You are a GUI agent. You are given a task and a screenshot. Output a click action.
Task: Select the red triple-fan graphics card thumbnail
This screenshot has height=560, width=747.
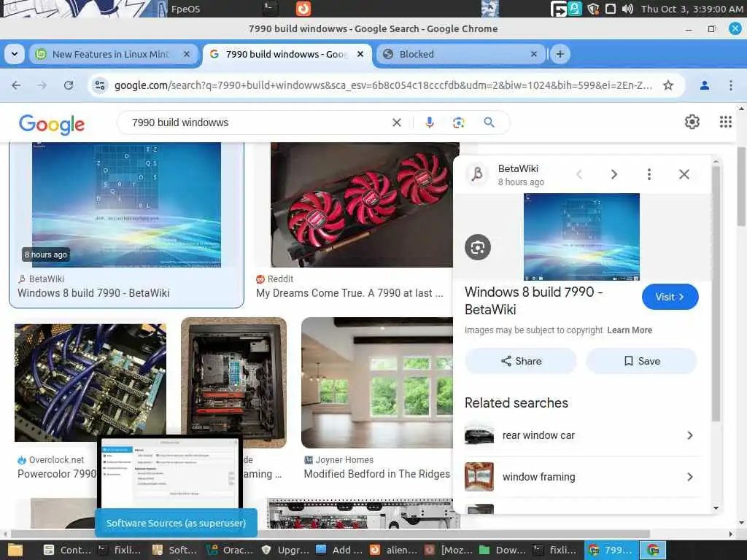362,205
